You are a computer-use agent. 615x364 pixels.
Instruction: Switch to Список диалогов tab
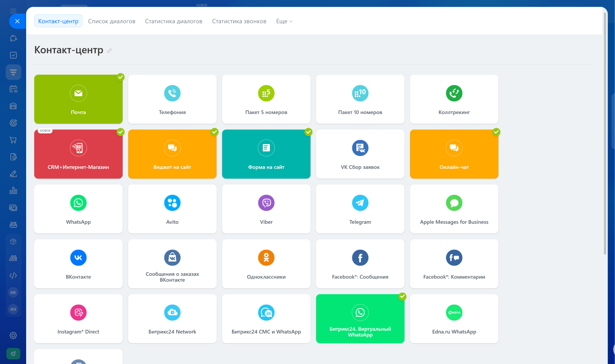click(x=112, y=21)
